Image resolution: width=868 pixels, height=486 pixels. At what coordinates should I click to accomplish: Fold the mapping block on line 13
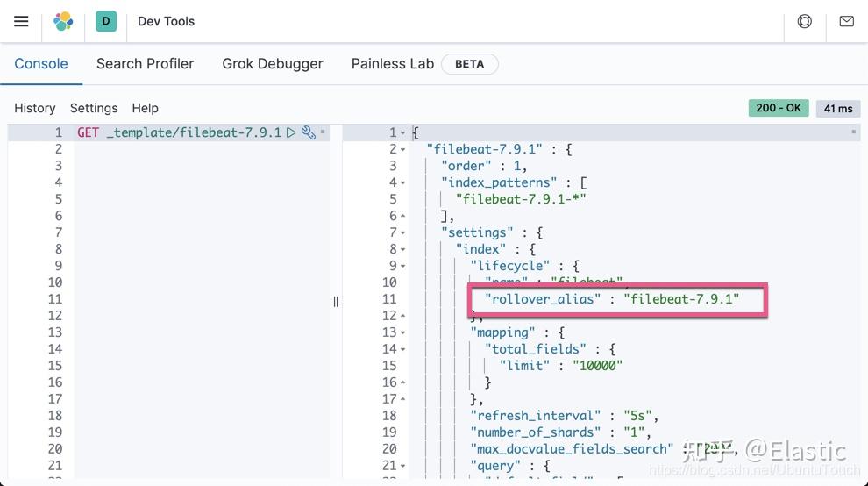coord(403,332)
